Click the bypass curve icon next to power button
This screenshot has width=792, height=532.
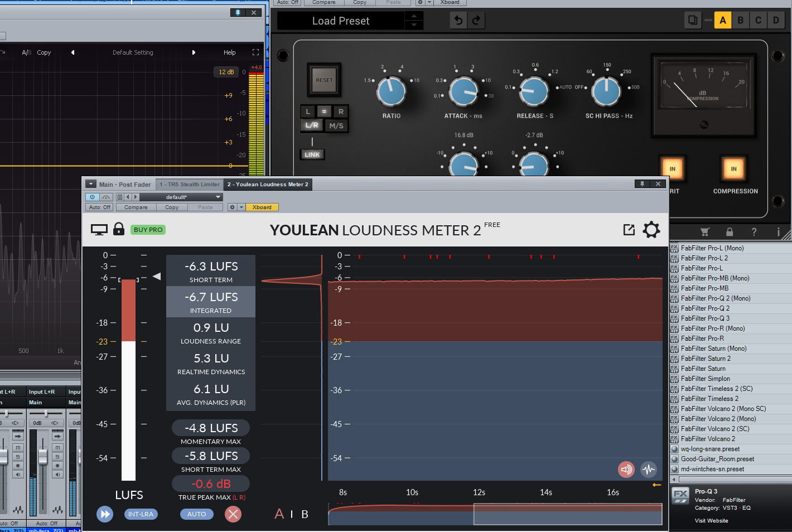coord(106,197)
